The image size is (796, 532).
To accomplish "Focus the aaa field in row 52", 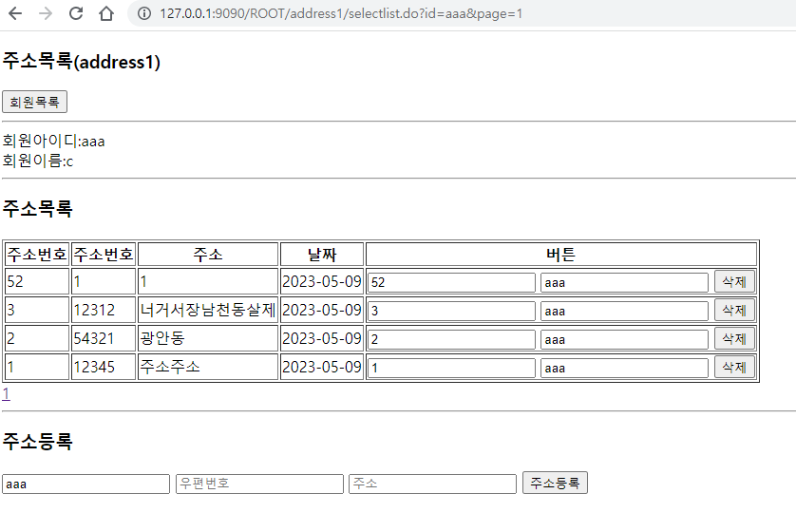I will [624, 283].
